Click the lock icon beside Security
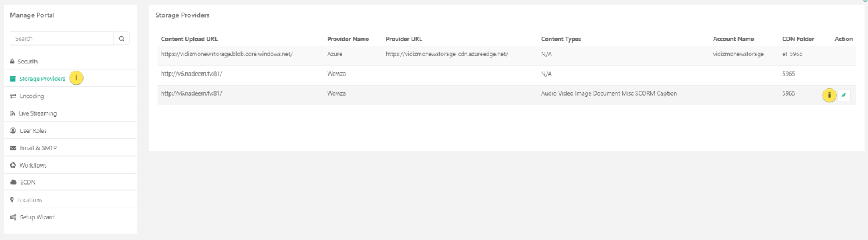The width and height of the screenshot is (868, 240). 12,62
